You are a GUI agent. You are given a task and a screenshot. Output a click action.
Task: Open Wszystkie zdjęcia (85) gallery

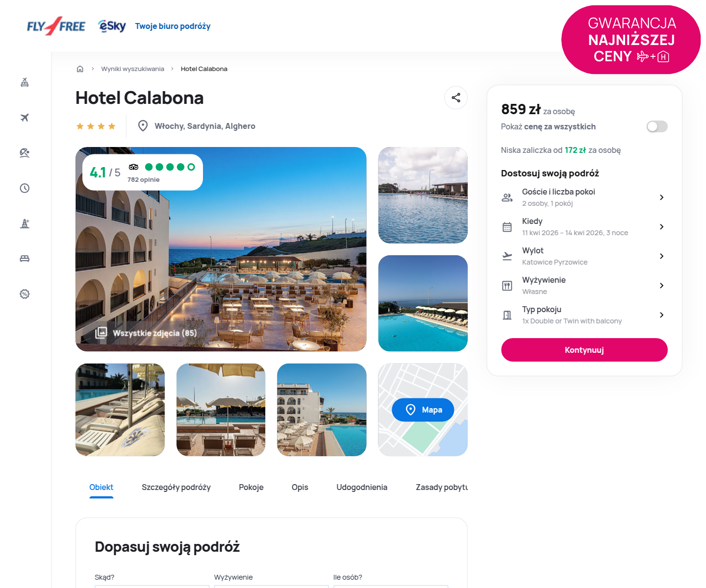pos(146,333)
